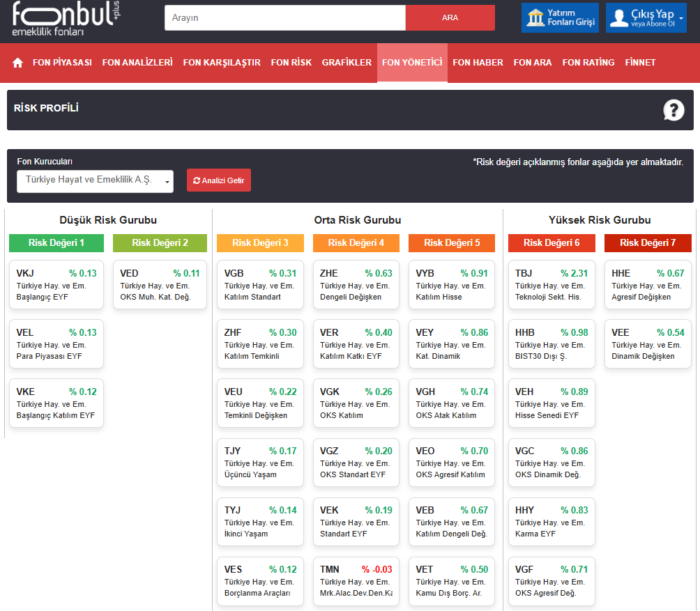Open the VEY Kat. Dinamik card

pos(452,344)
